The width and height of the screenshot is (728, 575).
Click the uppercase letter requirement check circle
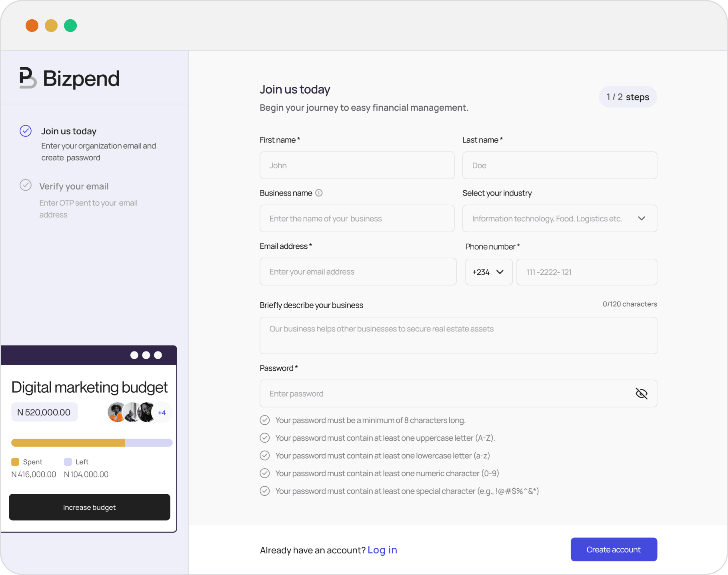tap(265, 438)
